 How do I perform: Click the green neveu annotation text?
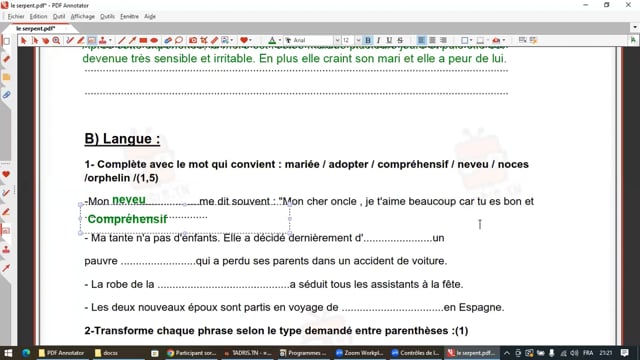pos(129,200)
